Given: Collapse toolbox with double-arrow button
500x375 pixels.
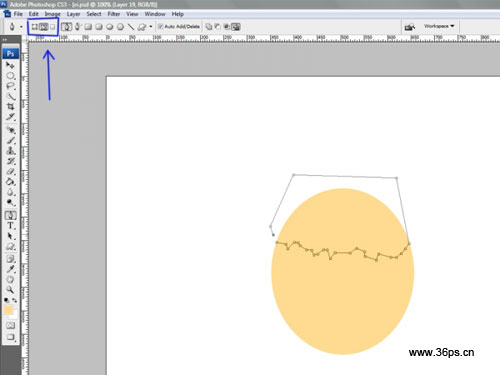Looking at the screenshot, I should (5, 40).
